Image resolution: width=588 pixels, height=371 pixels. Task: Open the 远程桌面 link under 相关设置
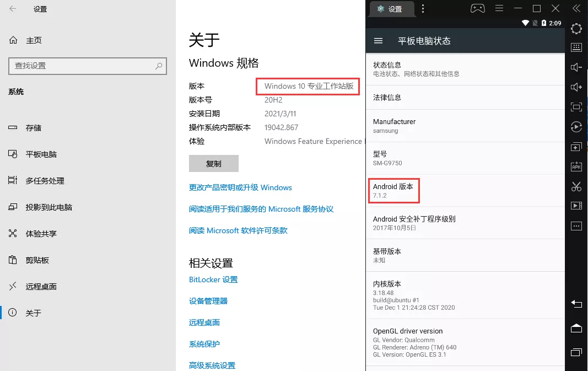204,322
